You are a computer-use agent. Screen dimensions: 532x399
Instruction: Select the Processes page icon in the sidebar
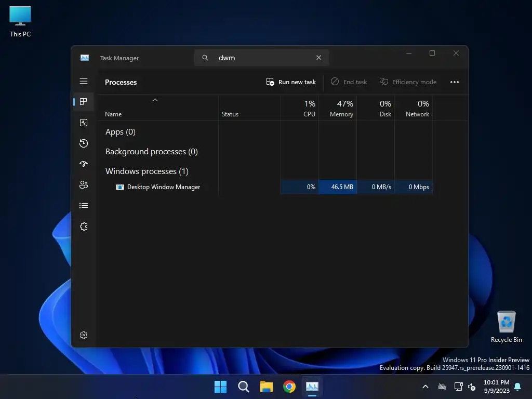tap(84, 101)
